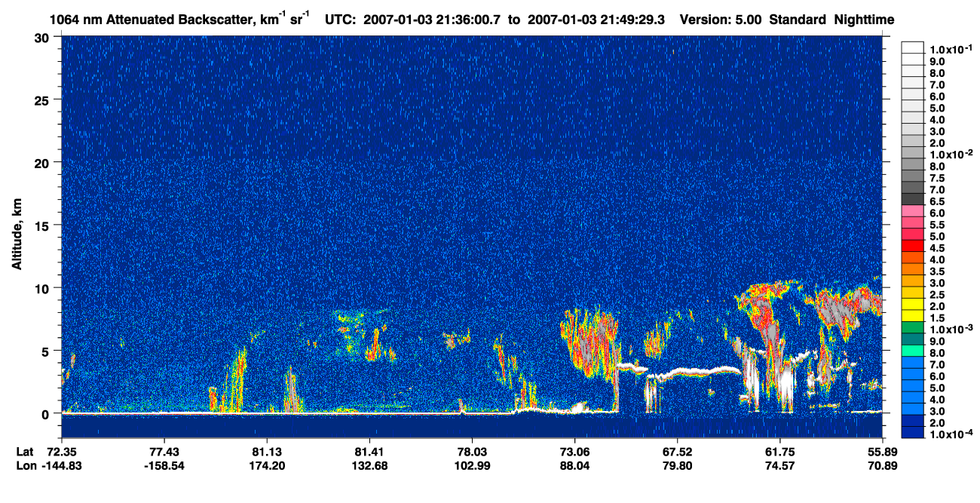The height and width of the screenshot is (503, 980).
Task: Click longitude value 70.89
Action: [x=882, y=465]
